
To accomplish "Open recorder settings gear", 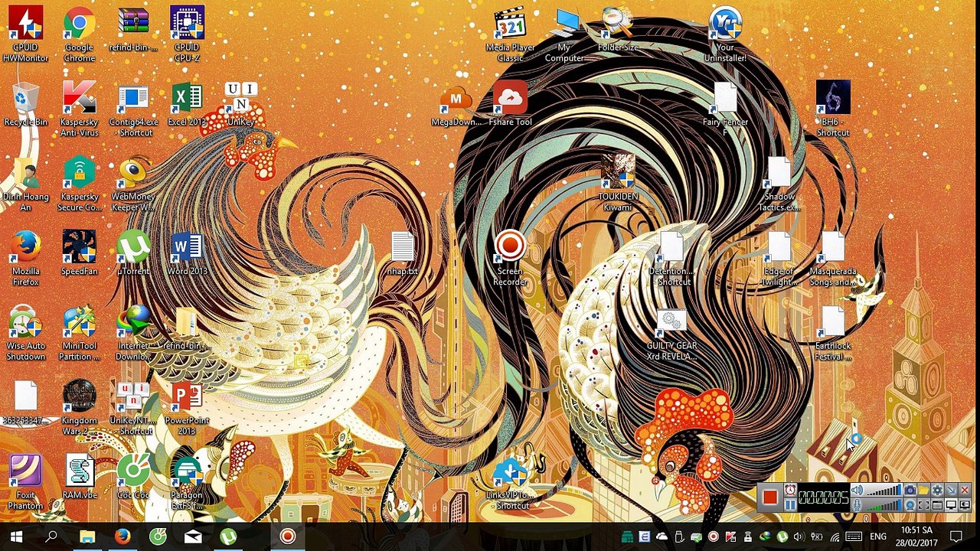I will 937,491.
